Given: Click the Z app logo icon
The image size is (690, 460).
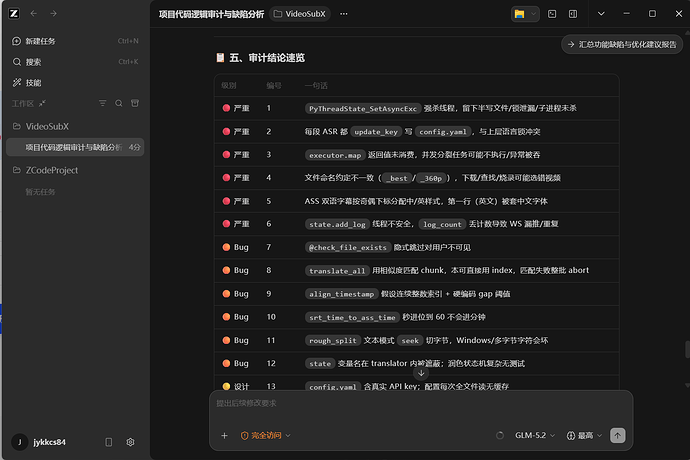Looking at the screenshot, I should (x=14, y=14).
